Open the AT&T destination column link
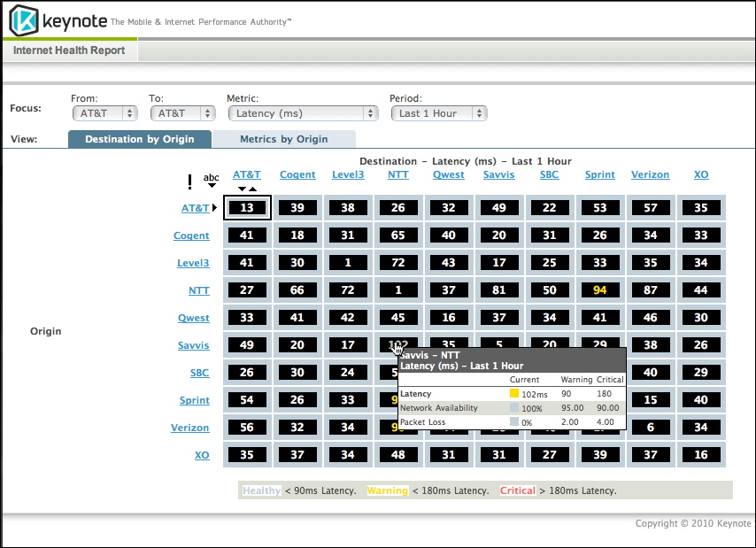This screenshot has width=756, height=548. 247,174
